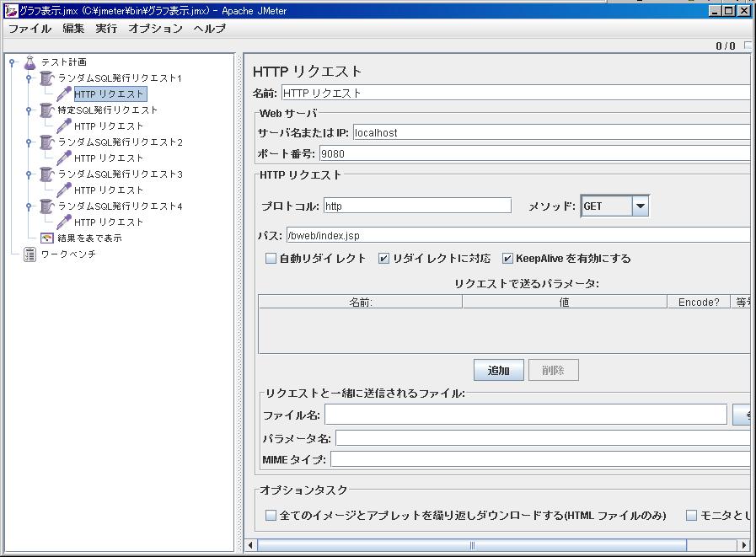This screenshot has height=557, width=756.
Task: Click the パス field with /bweb/index.jsp
Action: point(518,235)
